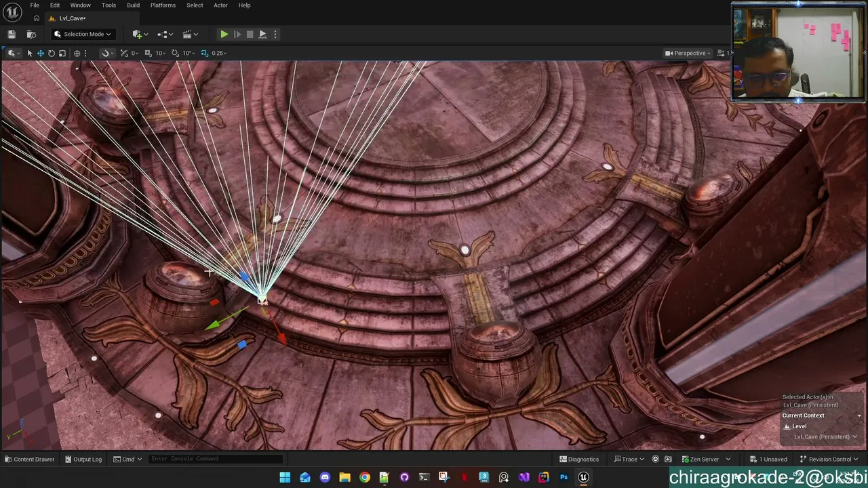This screenshot has height=488, width=868.
Task: Click the 1 Unsaved indicator
Action: [768, 459]
